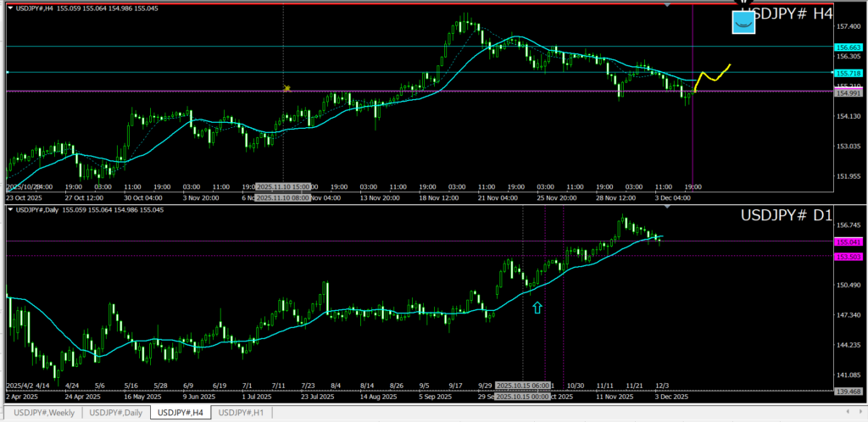Image resolution: width=868 pixels, height=422 pixels.
Task: Click the chart shift triangle on H4 chart
Action: click(668, 6)
